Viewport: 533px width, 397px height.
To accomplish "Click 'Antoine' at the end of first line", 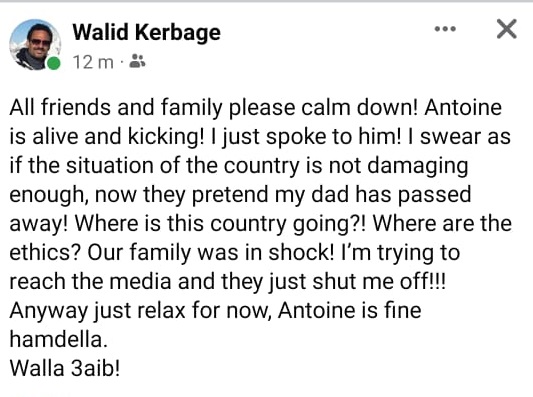I will tap(463, 107).
